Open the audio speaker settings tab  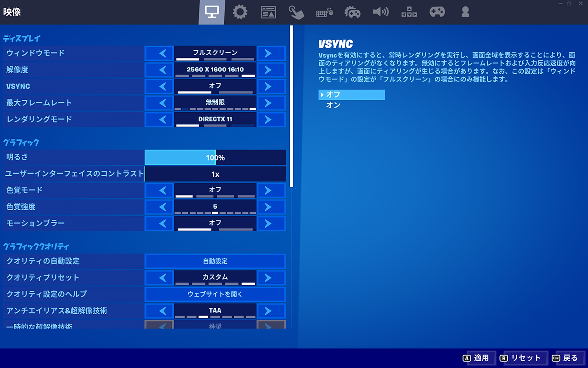tap(380, 12)
